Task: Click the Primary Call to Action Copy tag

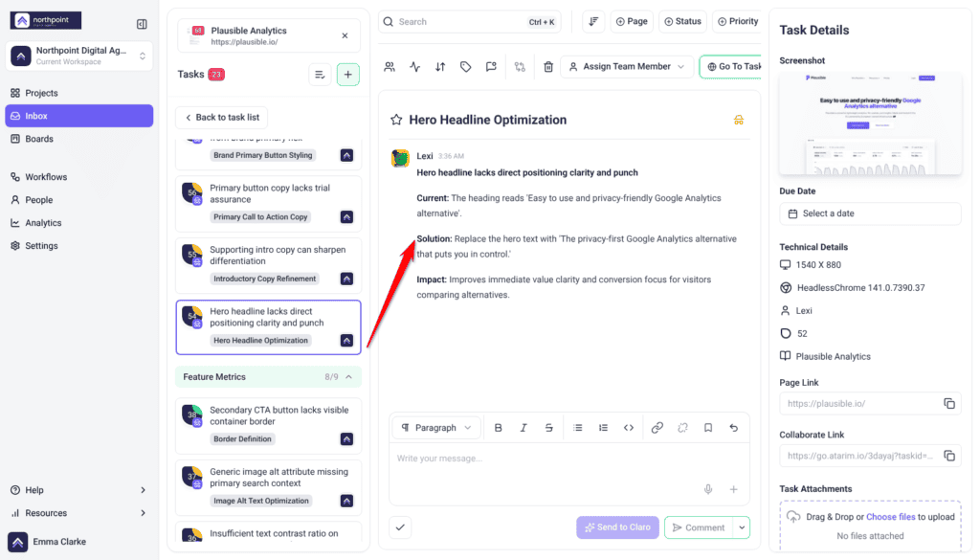Action: click(260, 217)
